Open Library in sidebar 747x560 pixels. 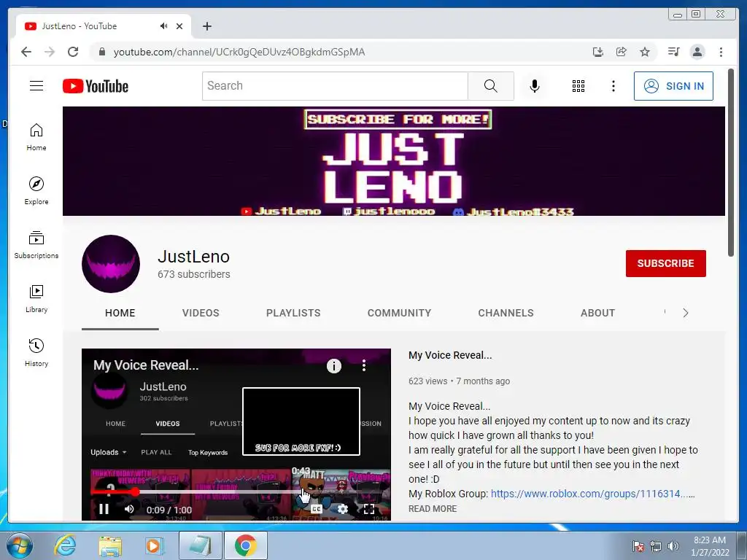[36, 298]
